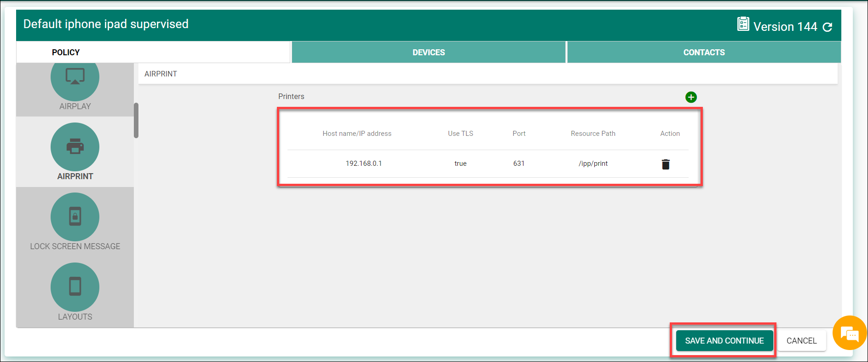
Task: Switch to the Policy tab
Action: click(153, 52)
